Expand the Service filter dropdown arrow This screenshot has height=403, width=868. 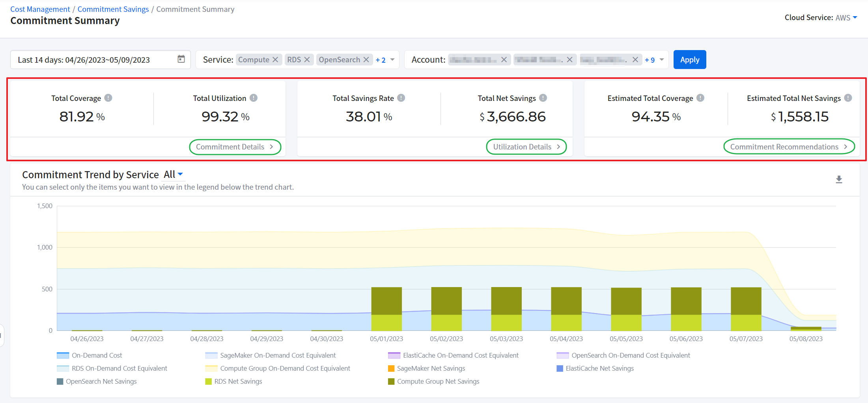point(392,60)
